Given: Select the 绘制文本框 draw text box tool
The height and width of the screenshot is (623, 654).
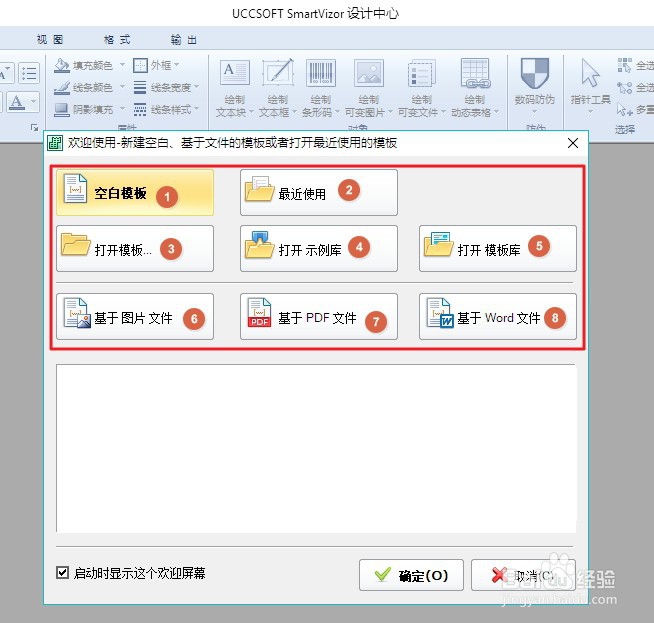Looking at the screenshot, I should pos(278,88).
